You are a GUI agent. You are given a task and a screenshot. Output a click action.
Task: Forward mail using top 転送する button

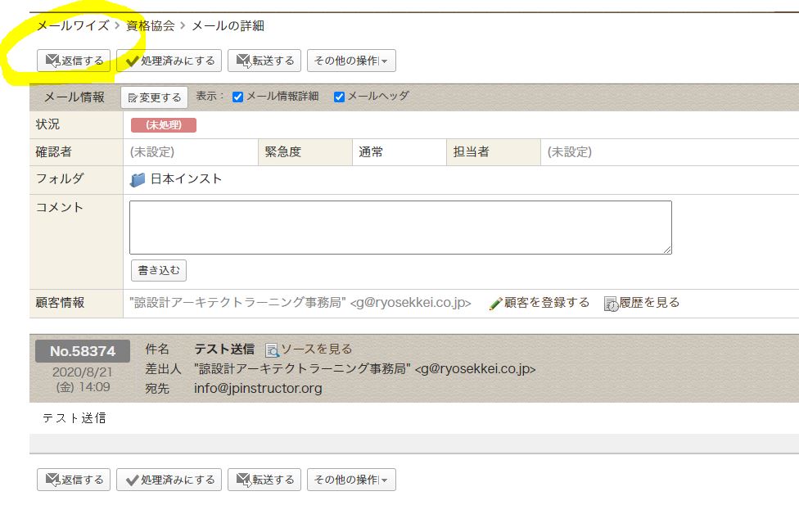pyautogui.click(x=264, y=61)
